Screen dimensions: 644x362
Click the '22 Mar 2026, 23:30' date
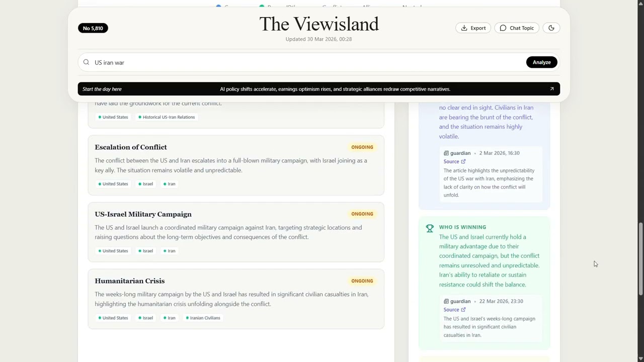pos(501,302)
